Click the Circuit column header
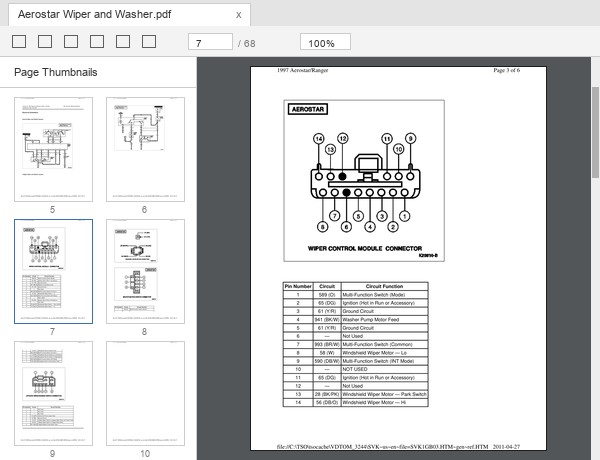The image size is (600, 460). coord(327,286)
